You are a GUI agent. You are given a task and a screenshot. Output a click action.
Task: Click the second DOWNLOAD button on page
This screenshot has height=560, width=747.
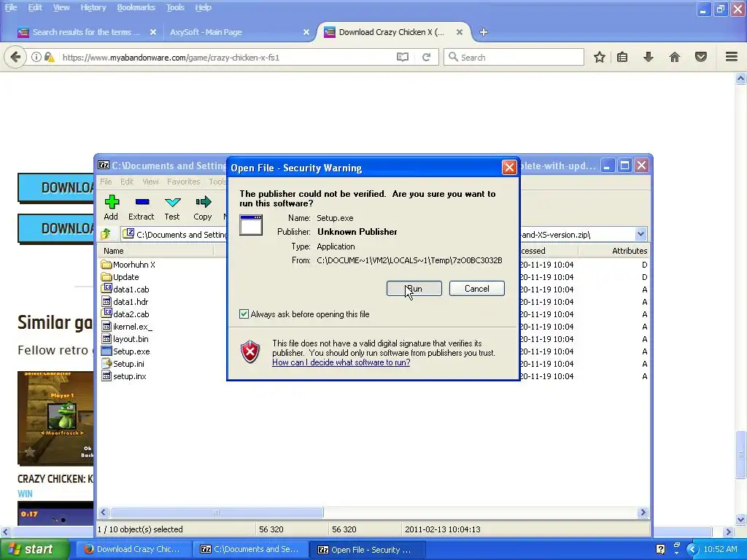(x=55, y=228)
